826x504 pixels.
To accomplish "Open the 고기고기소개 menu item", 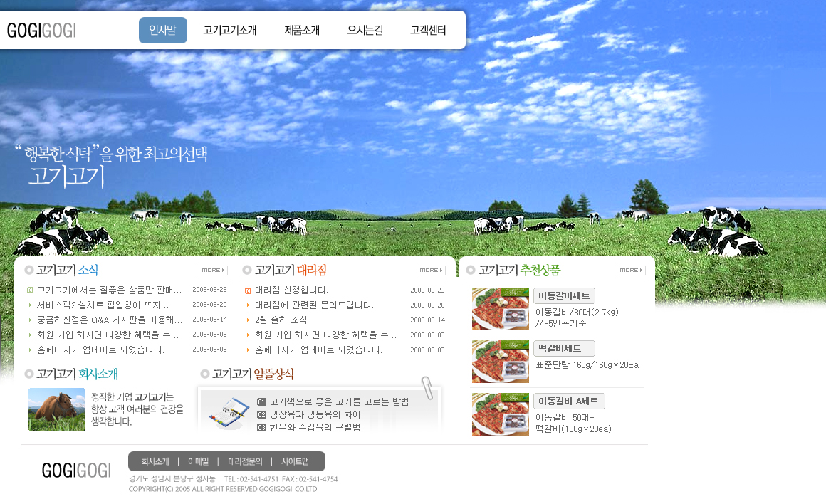I will pos(229,30).
